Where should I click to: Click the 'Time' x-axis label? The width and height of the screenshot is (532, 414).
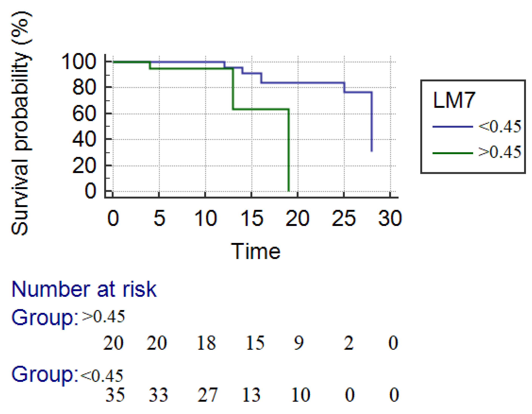pos(256,251)
